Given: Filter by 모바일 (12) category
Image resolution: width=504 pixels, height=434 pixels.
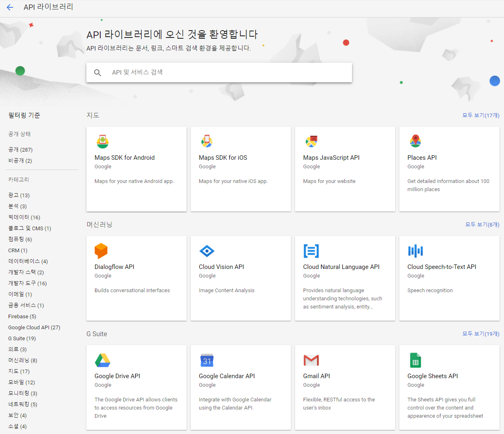Looking at the screenshot, I should pos(22,382).
